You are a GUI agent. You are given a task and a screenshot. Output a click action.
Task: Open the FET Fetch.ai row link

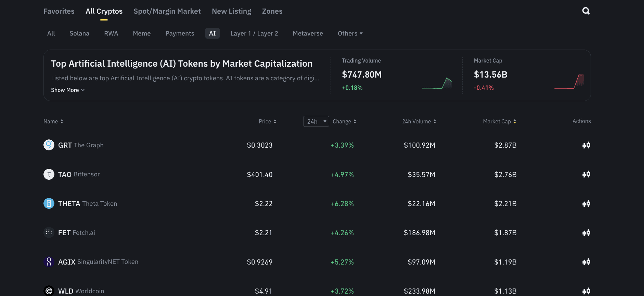tap(77, 233)
